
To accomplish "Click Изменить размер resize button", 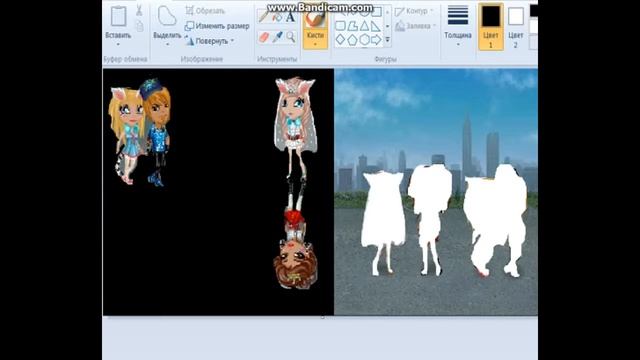I will 217,26.
